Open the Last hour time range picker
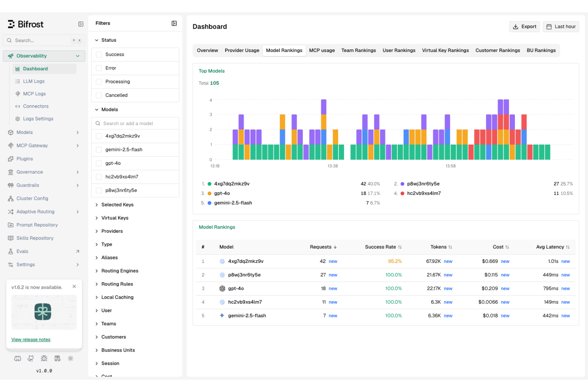 [561, 27]
